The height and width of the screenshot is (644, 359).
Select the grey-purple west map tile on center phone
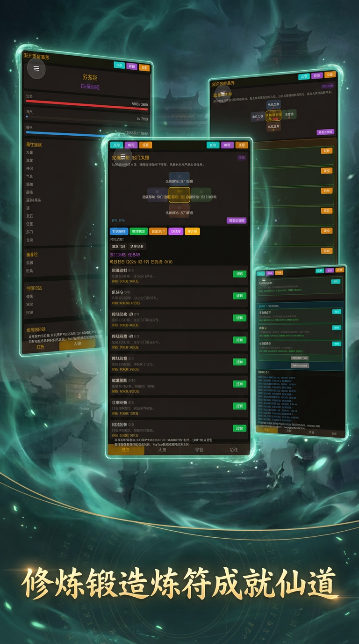click(158, 195)
